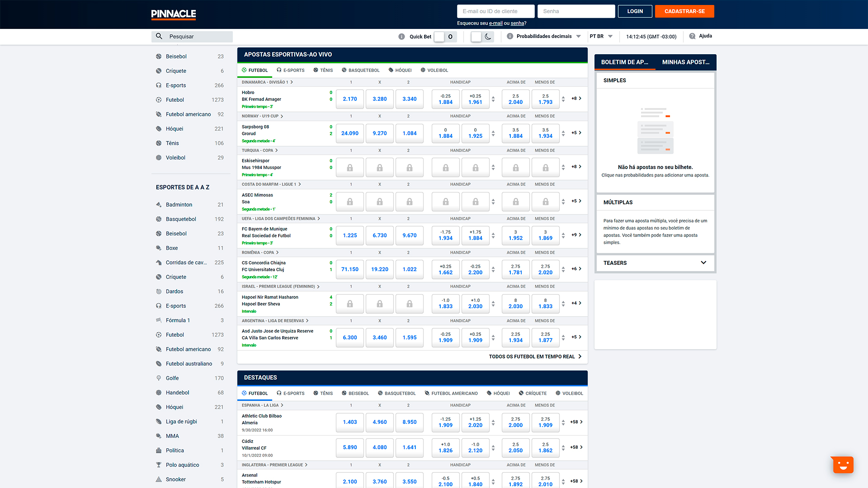Select Villarreal CF win odds 1.641

coord(410,447)
